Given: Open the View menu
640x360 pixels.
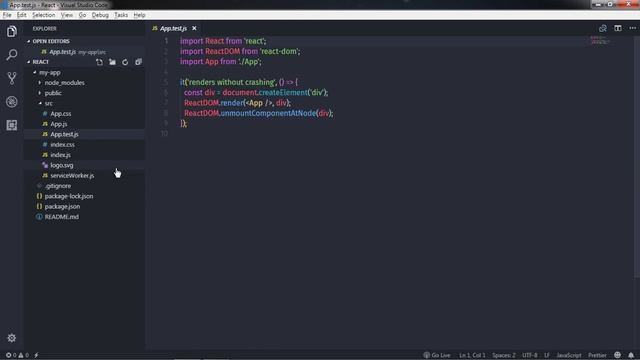Looking at the screenshot, I should coord(67,15).
